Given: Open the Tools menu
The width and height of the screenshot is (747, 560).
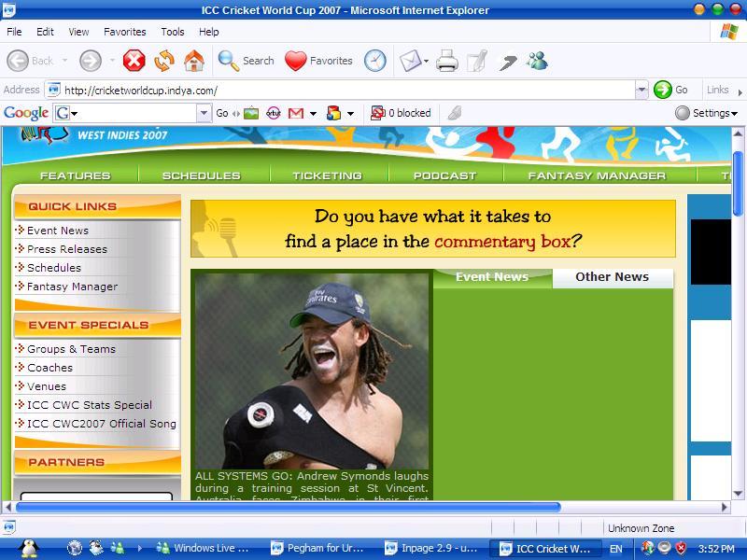Looking at the screenshot, I should pyautogui.click(x=173, y=32).
